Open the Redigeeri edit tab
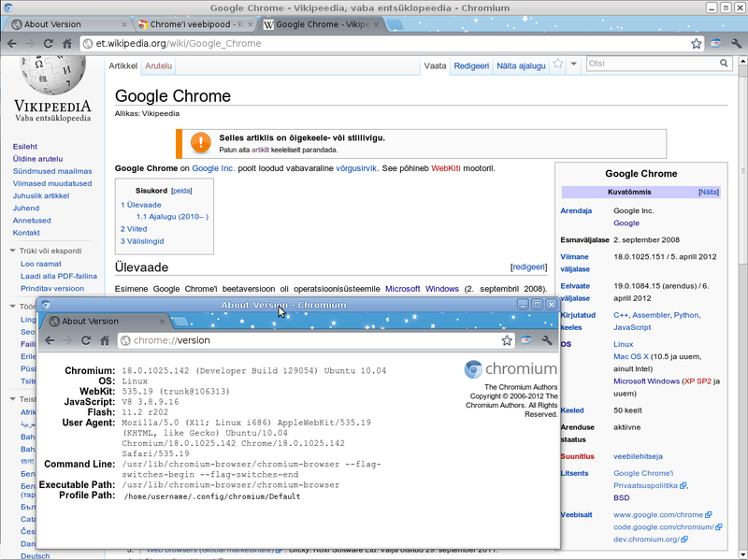 click(x=471, y=65)
